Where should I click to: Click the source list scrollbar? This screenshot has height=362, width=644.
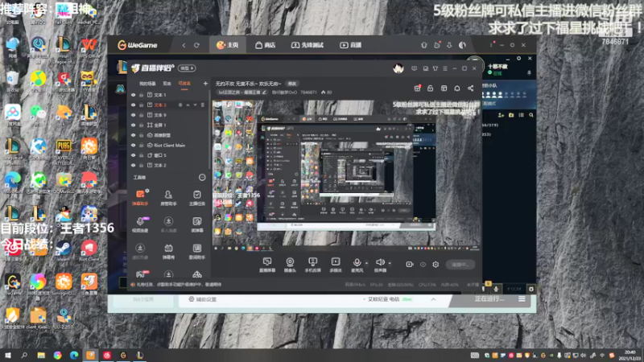209,128
